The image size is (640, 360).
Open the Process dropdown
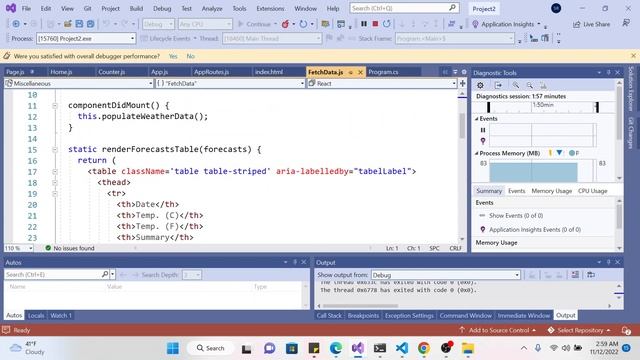tap(86, 38)
